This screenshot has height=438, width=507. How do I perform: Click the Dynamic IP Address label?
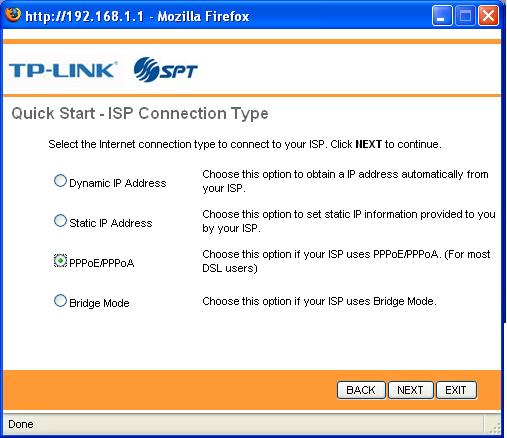point(118,183)
